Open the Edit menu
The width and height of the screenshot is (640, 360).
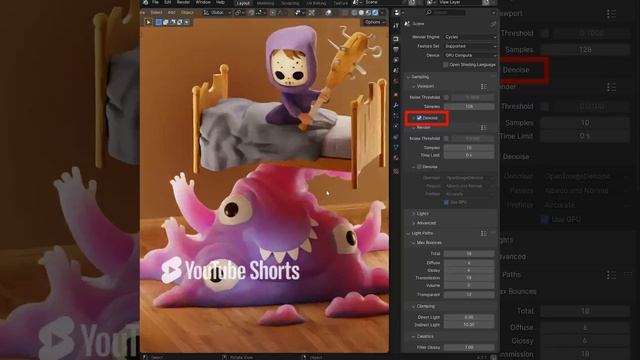167,2
